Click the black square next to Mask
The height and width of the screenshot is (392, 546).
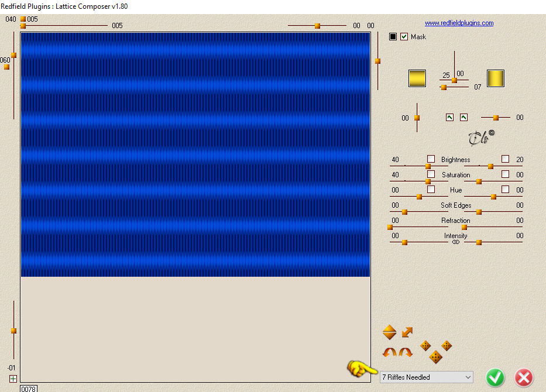pos(393,36)
